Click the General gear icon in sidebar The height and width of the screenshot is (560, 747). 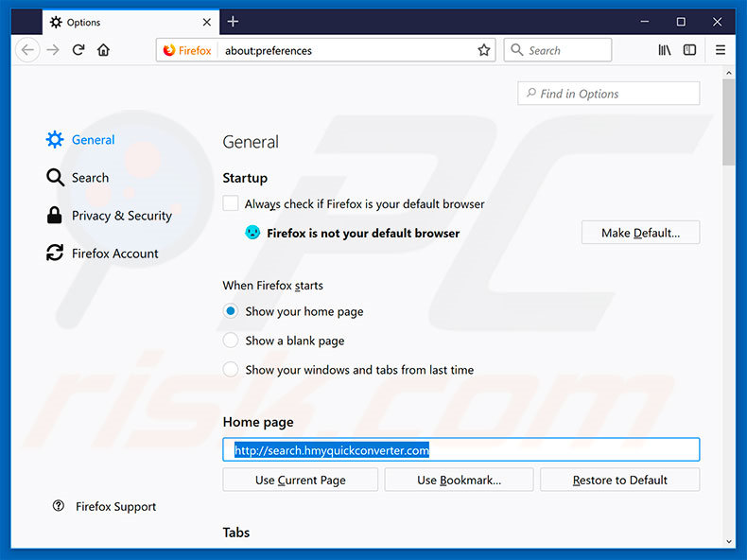[x=55, y=140]
